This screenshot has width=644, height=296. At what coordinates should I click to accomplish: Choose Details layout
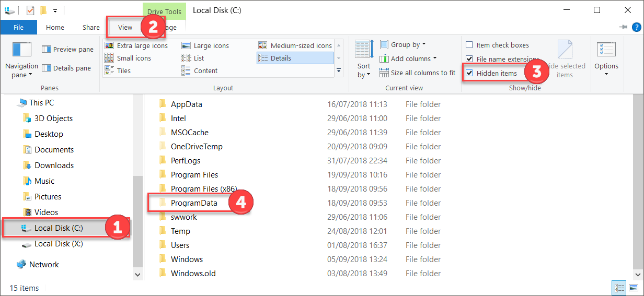[x=295, y=58]
